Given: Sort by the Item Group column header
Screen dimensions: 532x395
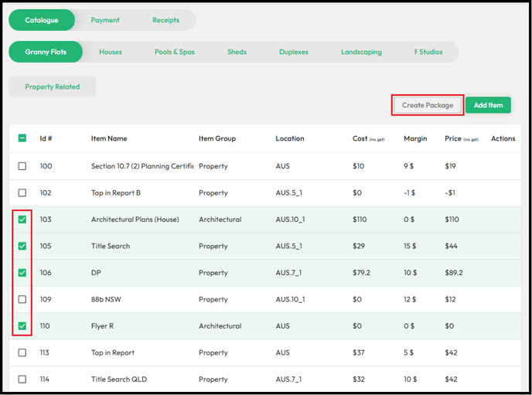Looking at the screenshot, I should 217,138.
